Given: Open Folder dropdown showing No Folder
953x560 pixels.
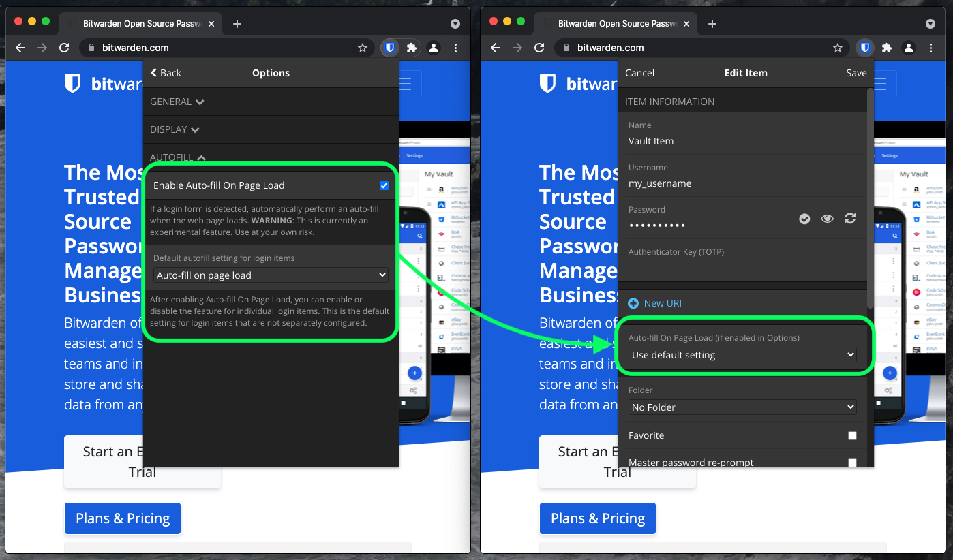Looking at the screenshot, I should tap(742, 407).
